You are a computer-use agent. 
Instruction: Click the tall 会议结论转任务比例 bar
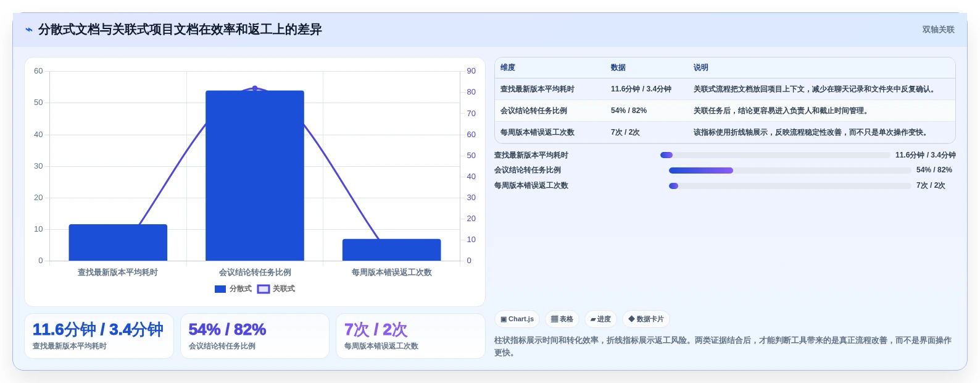point(255,175)
